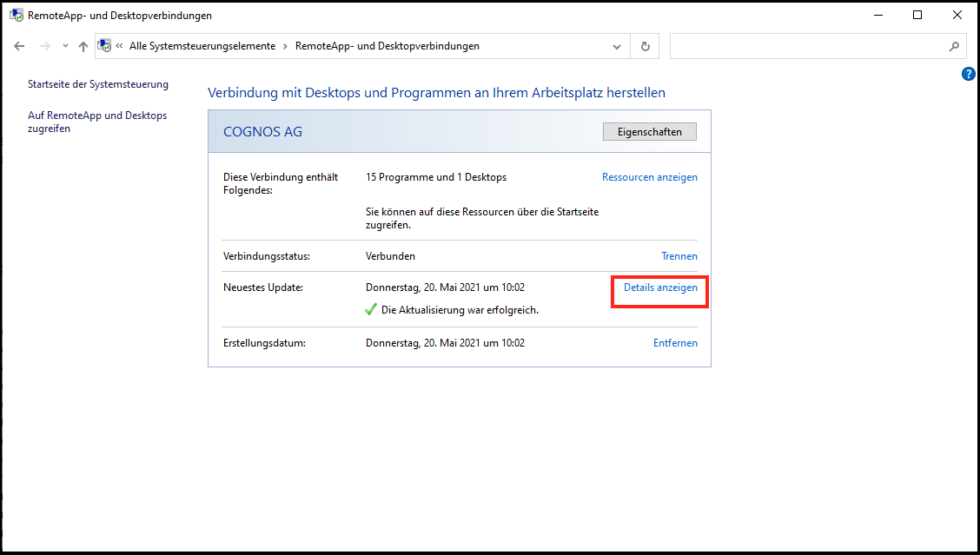Click the RemoteApp window icon in the title bar
This screenshot has width=980, height=555.
[17, 16]
